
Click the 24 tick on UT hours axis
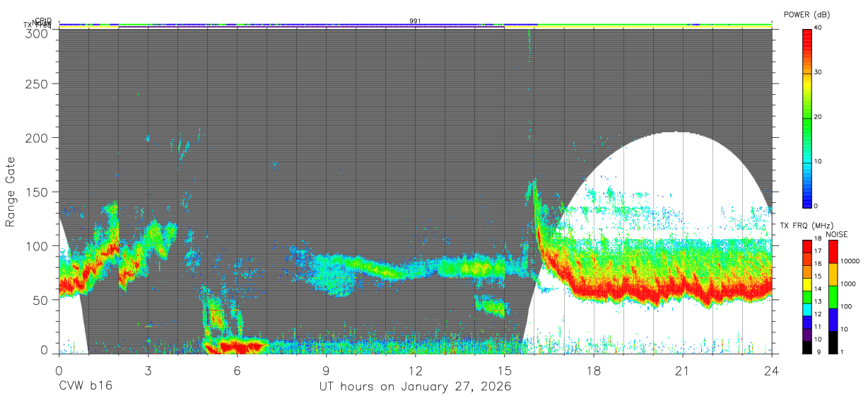coord(772,370)
